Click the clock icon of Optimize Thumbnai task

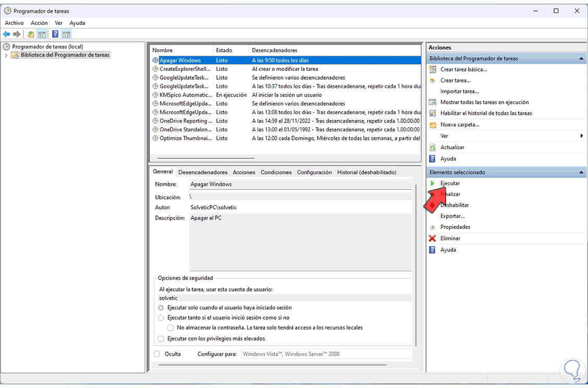[155, 138]
